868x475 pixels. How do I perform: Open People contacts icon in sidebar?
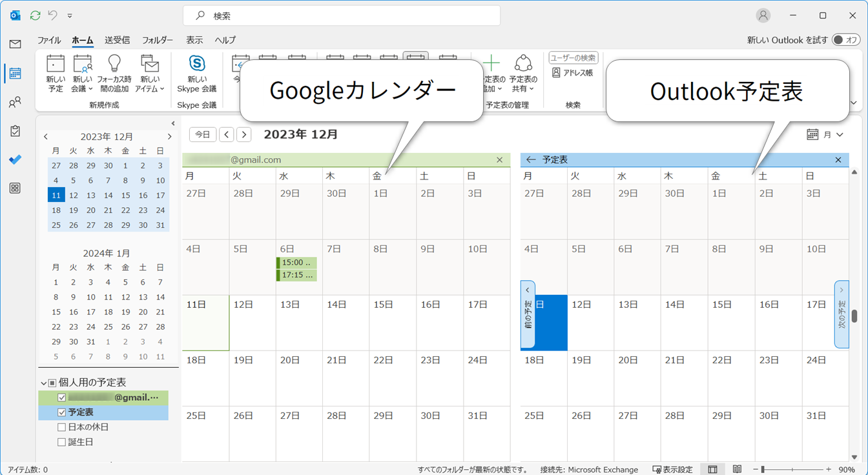(15, 102)
